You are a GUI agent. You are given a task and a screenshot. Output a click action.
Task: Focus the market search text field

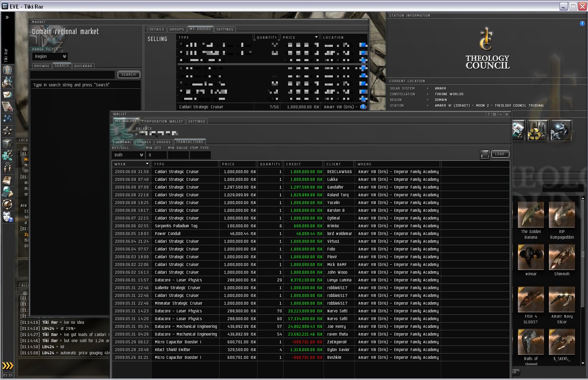coord(73,75)
